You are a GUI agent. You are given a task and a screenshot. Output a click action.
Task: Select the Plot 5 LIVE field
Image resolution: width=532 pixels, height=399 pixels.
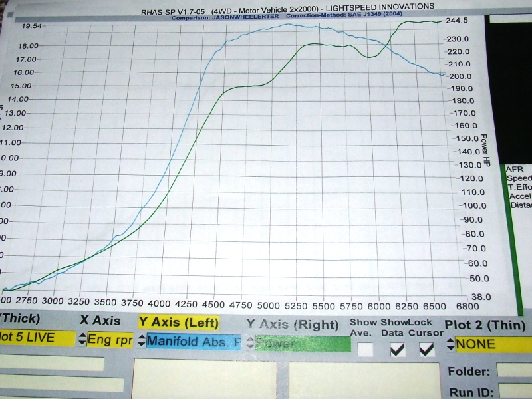(x=37, y=337)
